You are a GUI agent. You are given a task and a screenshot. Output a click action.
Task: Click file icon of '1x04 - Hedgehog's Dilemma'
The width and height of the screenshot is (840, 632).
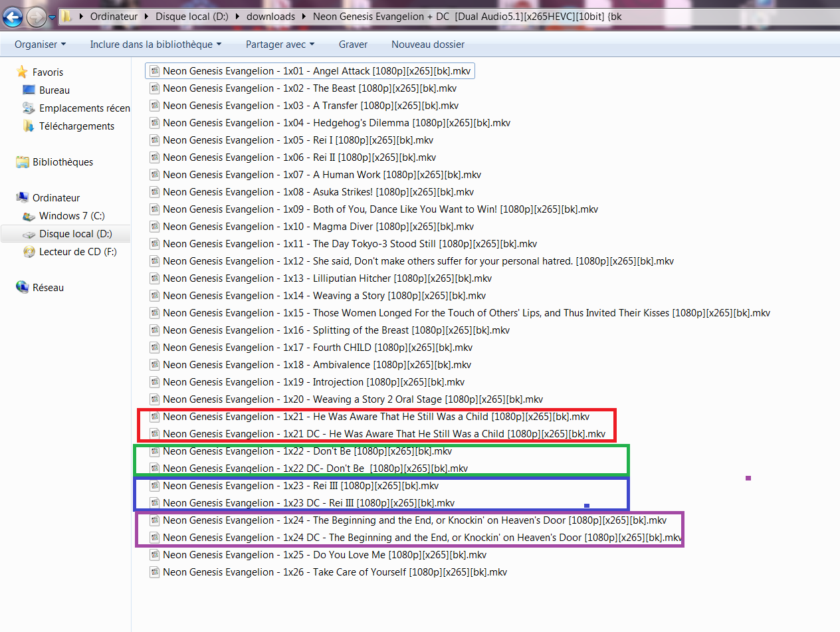pyautogui.click(x=155, y=122)
